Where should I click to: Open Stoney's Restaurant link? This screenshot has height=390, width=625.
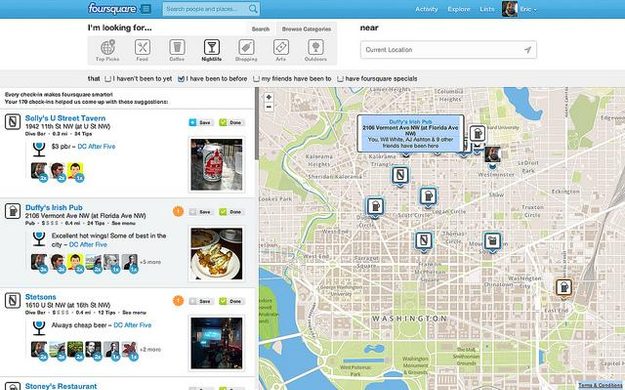61,386
